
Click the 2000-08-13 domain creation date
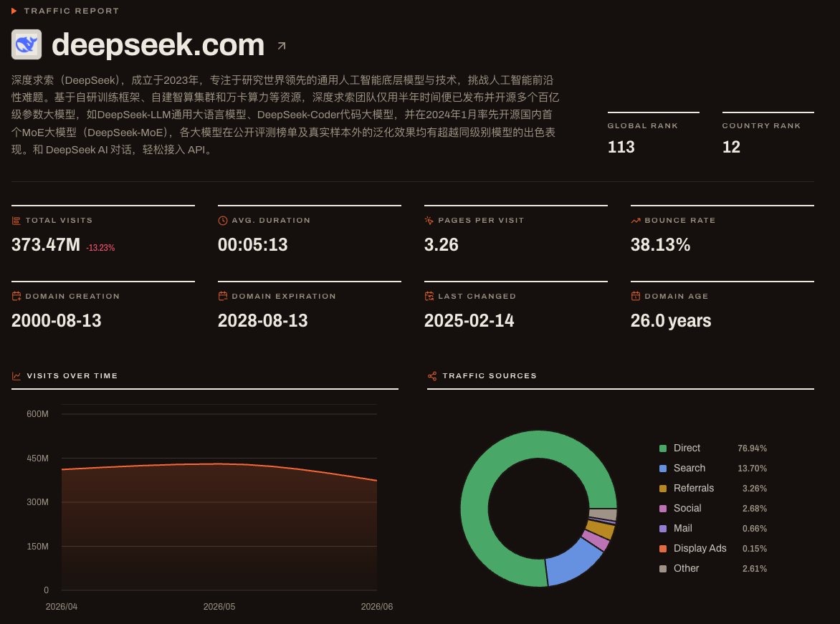pyautogui.click(x=56, y=321)
